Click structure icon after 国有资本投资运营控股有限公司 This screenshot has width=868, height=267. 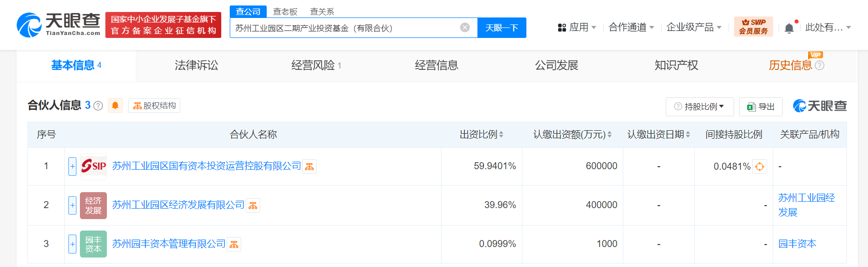click(x=310, y=167)
